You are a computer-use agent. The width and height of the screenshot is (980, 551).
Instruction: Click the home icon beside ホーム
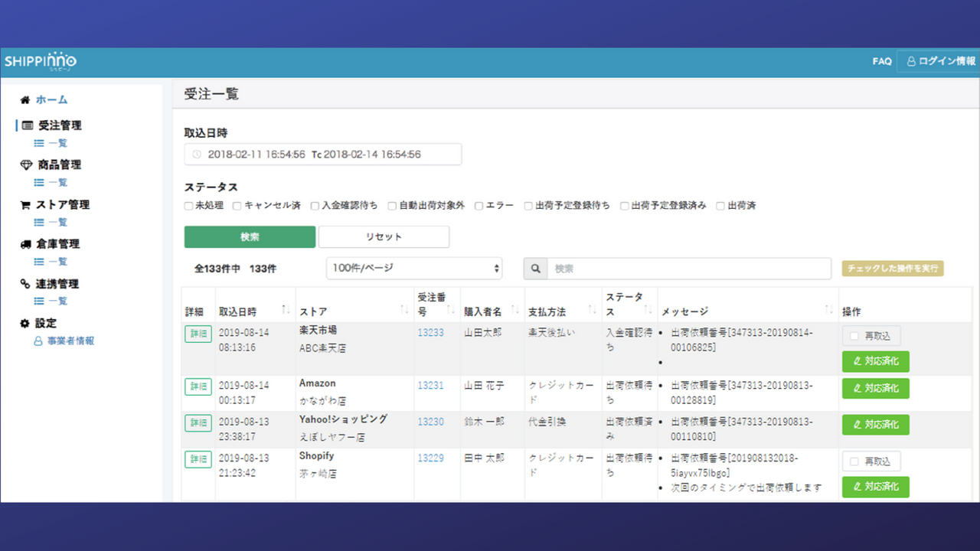point(26,99)
